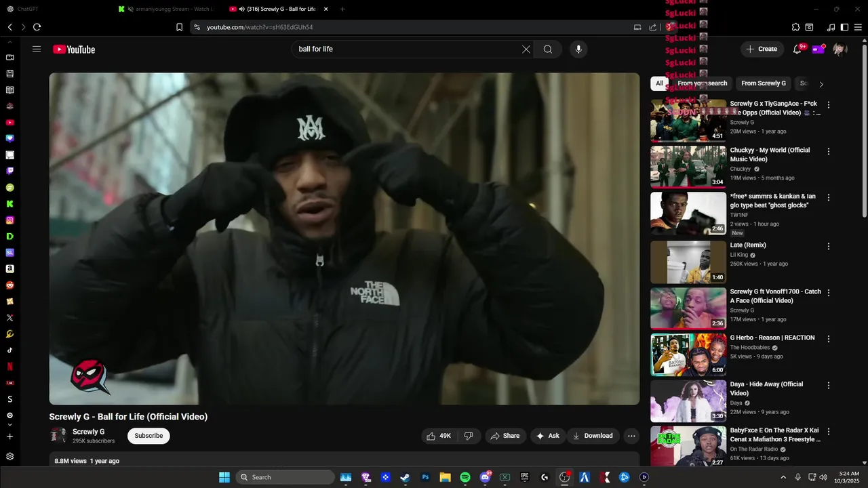Click the address bar URL
The image size is (868, 488).
[260, 27]
